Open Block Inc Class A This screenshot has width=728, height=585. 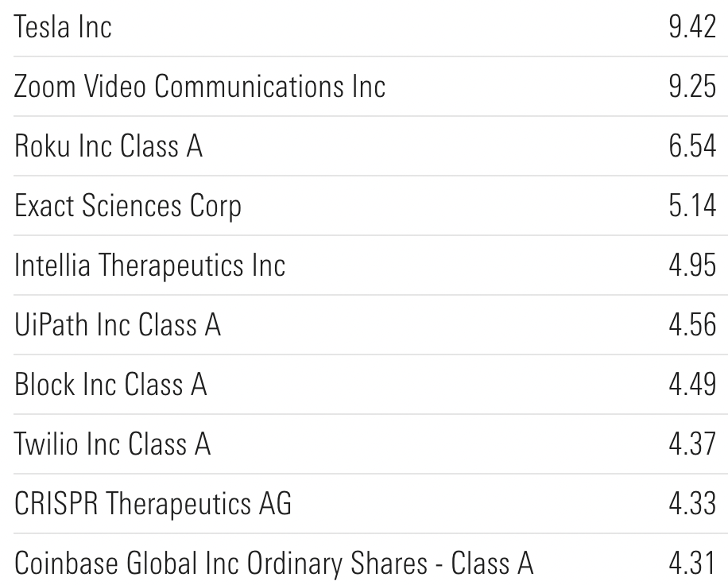(x=110, y=385)
